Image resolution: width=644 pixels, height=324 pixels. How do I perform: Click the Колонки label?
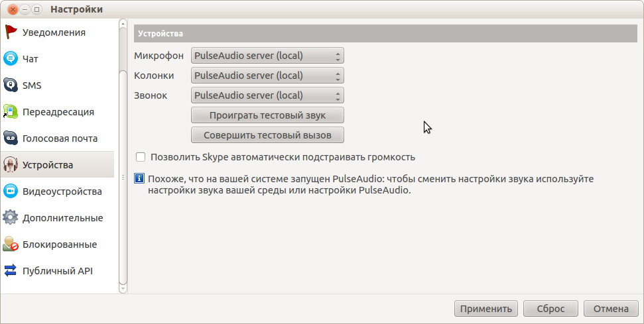pyautogui.click(x=154, y=76)
